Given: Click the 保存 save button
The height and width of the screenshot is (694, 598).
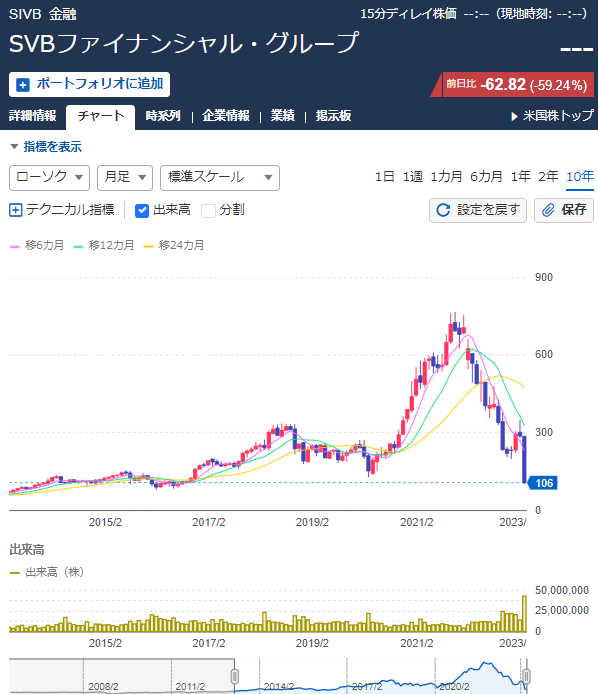Looking at the screenshot, I should coord(563,210).
